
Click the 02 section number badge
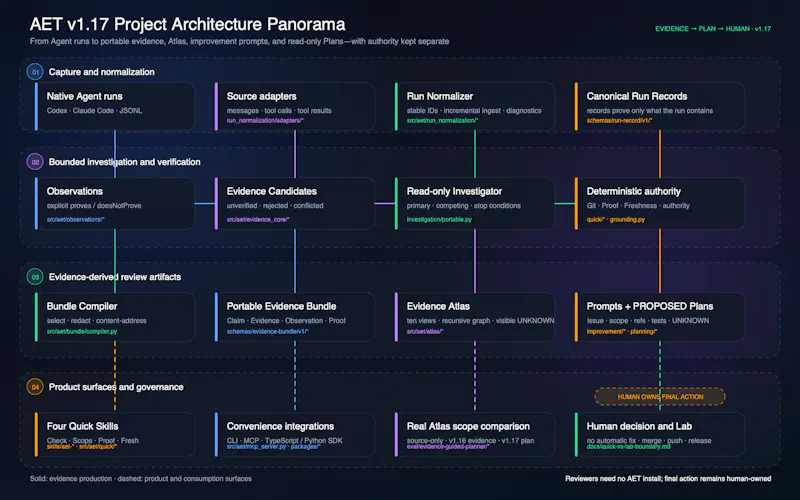(35, 162)
